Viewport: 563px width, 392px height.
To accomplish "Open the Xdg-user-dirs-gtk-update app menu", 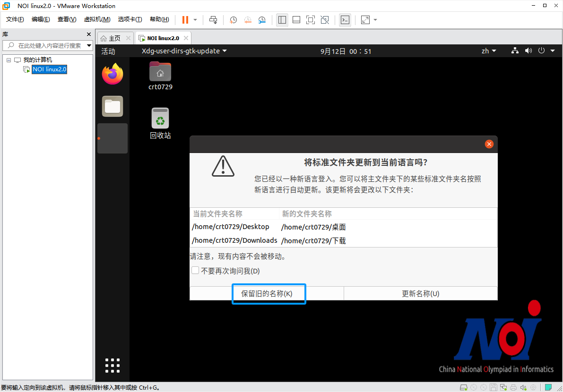I will pos(184,51).
